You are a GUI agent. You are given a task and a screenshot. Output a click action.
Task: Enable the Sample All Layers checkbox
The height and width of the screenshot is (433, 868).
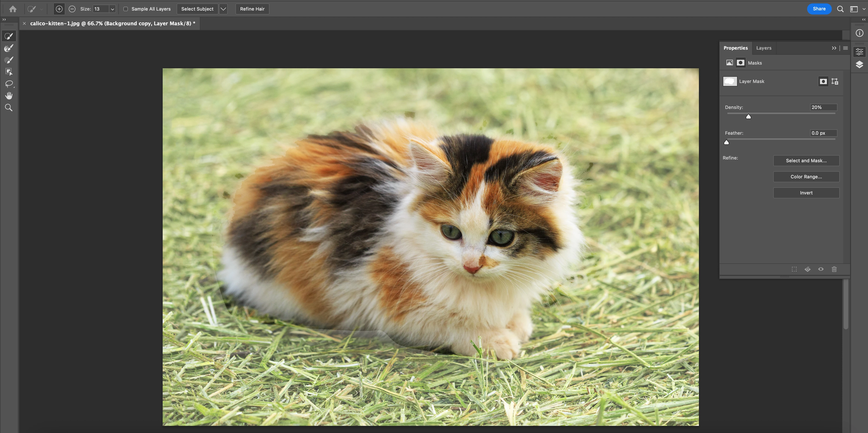tap(126, 9)
